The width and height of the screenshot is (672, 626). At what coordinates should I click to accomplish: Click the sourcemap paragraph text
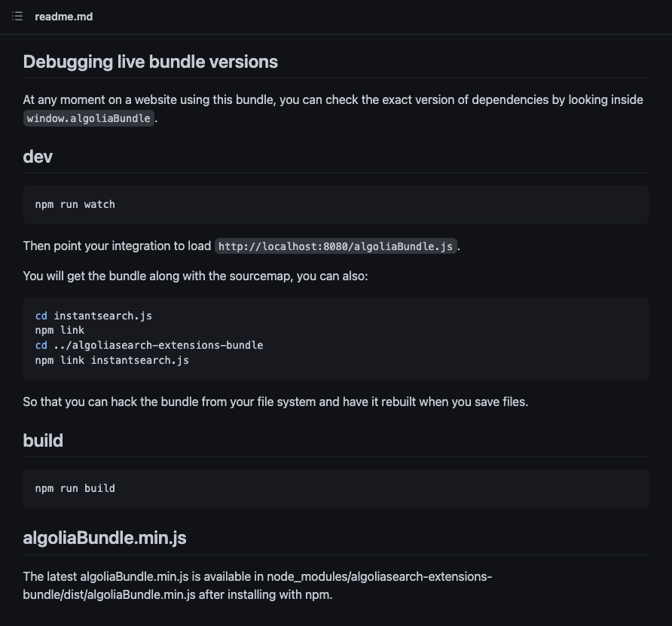pyautogui.click(x=195, y=276)
